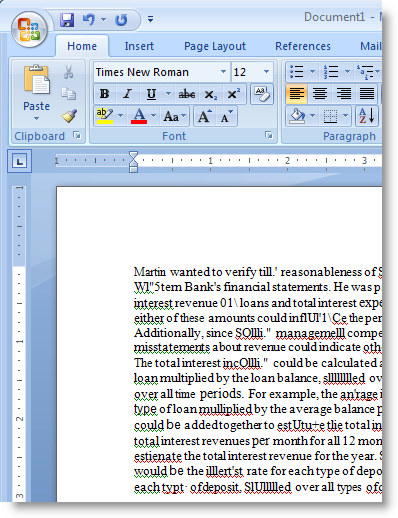Viewport: 398px width, 518px height.
Task: Apply a bulleted list
Action: click(x=296, y=72)
